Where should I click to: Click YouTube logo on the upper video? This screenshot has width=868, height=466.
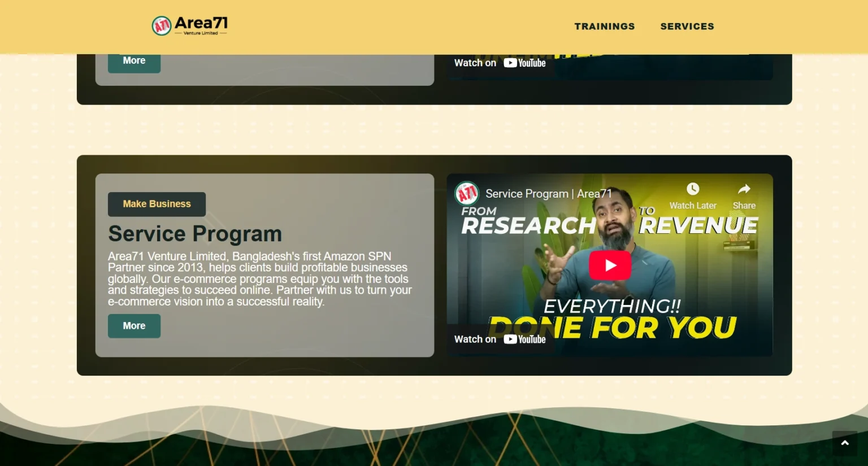[x=525, y=63]
